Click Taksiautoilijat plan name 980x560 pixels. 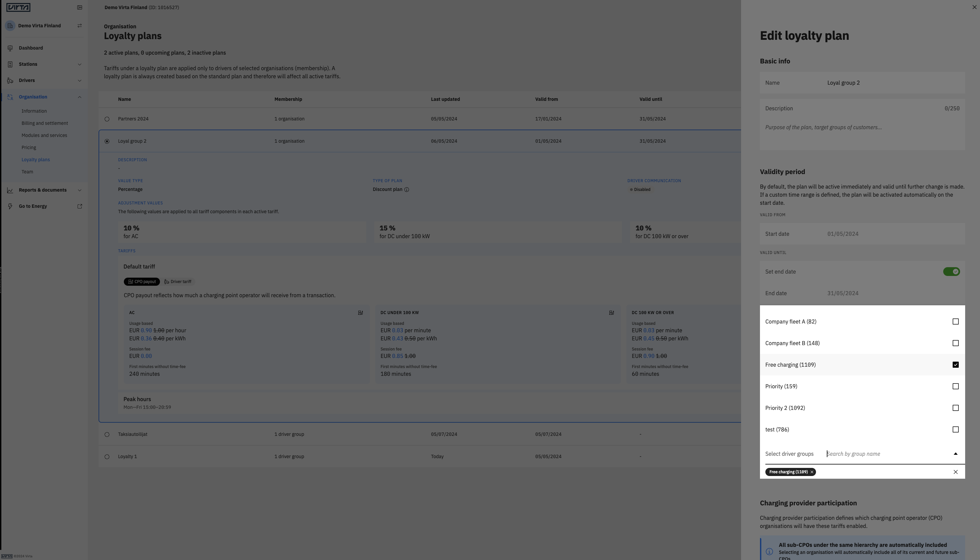coord(133,434)
